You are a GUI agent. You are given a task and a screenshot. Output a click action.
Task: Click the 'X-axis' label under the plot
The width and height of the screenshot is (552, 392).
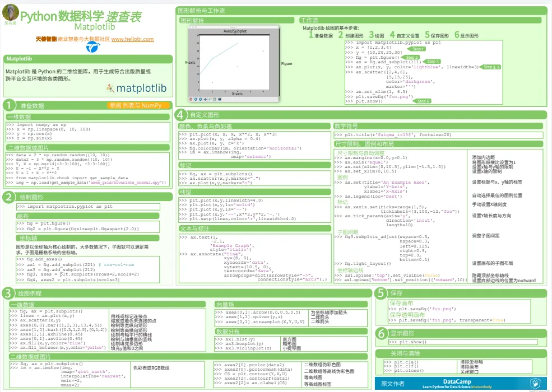(237, 94)
